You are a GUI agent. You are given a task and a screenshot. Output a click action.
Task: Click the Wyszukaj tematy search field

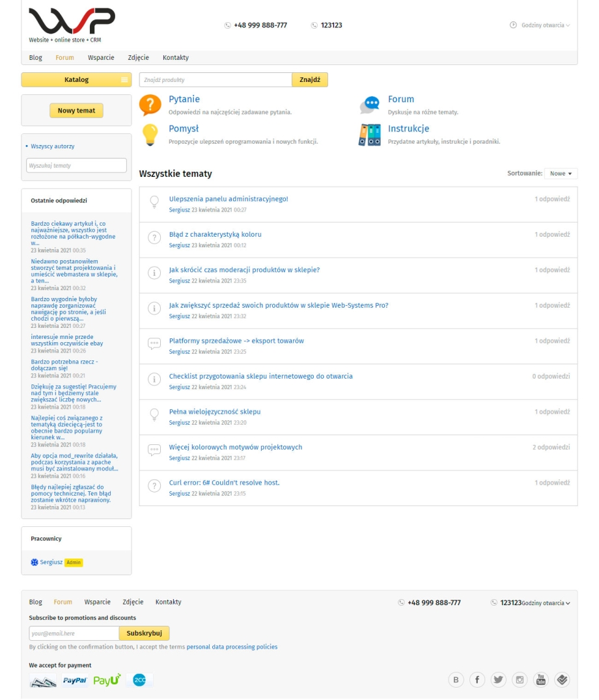coord(76,166)
